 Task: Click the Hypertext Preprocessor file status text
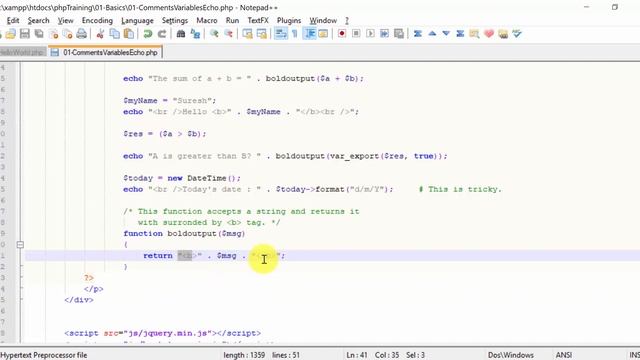click(x=44, y=355)
